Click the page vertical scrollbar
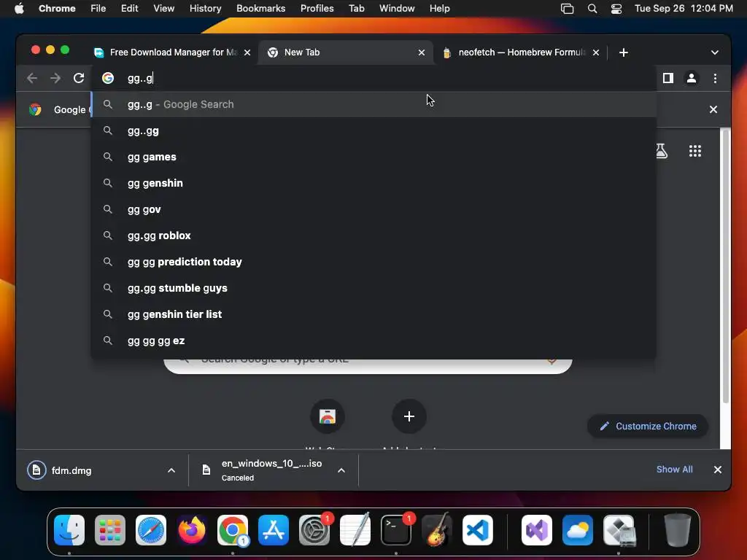This screenshot has height=560, width=747. (x=726, y=267)
